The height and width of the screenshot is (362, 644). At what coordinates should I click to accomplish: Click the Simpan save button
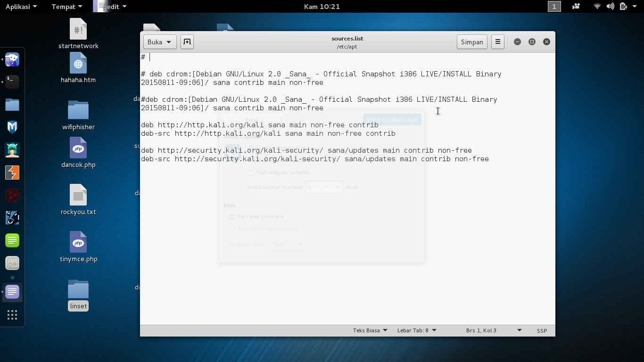tap(472, 42)
